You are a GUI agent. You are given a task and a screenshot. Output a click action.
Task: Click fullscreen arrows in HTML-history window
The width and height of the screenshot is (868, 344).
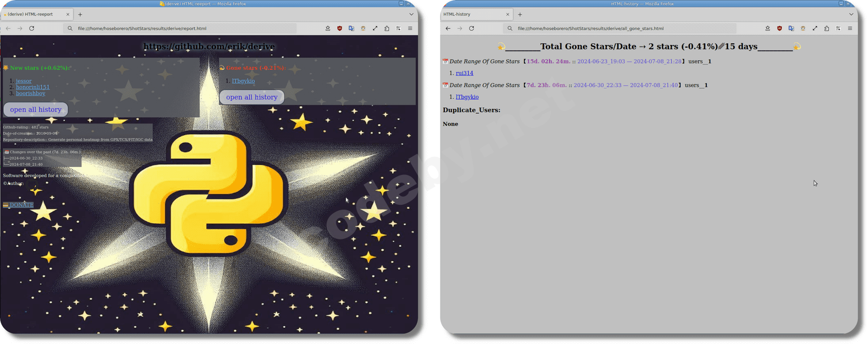point(815,28)
